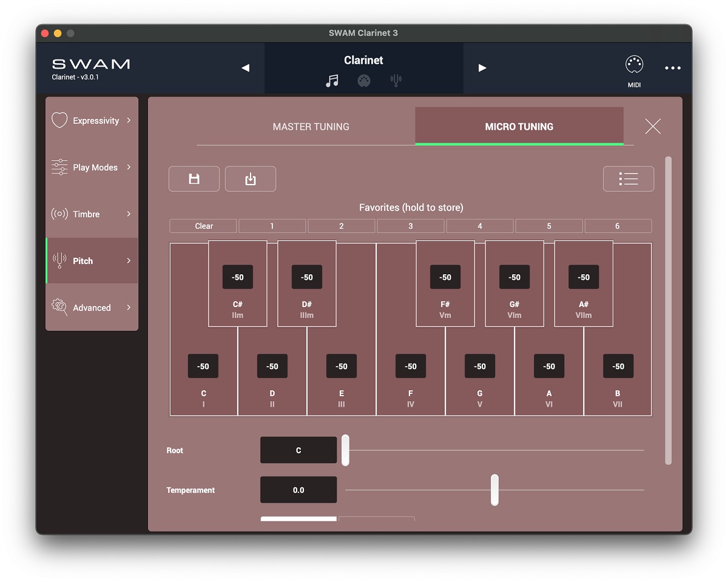The width and height of the screenshot is (728, 582).
Task: Click the tuning panel vertical scrollbar
Action: [x=669, y=311]
